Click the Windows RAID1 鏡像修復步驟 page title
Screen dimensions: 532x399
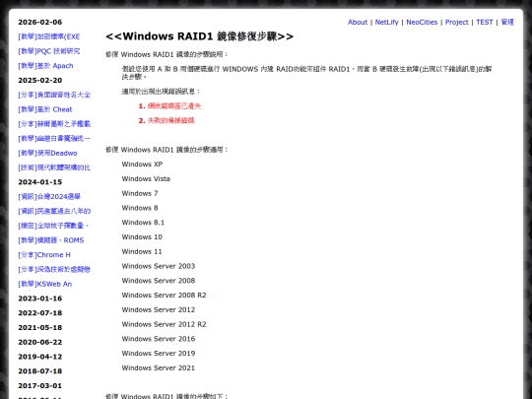point(199,36)
